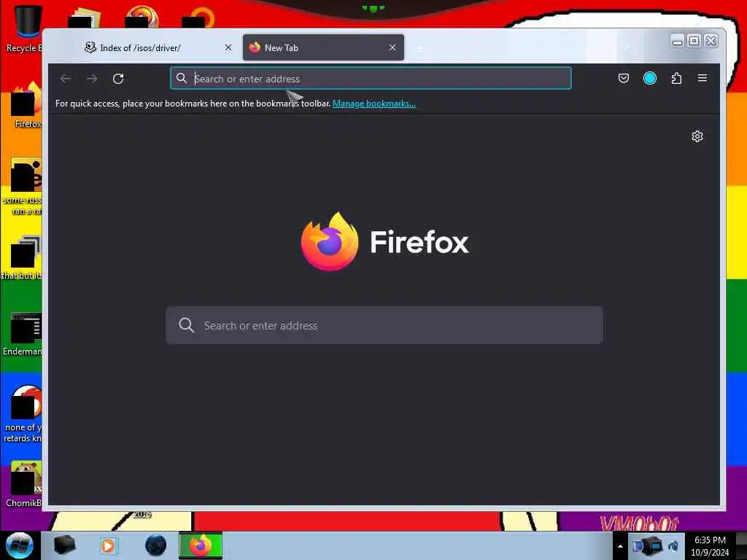Open the Firefox hamburger application menu
This screenshot has height=560, width=747.
point(703,78)
